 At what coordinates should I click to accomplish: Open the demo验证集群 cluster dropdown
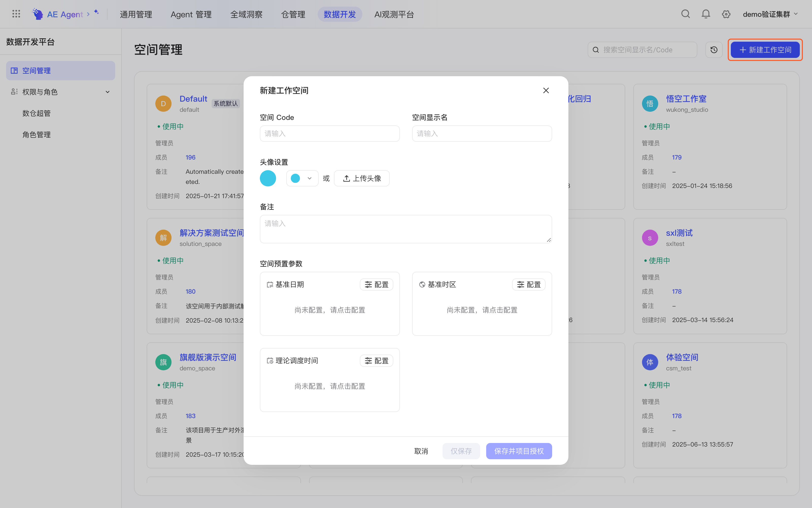coord(770,14)
